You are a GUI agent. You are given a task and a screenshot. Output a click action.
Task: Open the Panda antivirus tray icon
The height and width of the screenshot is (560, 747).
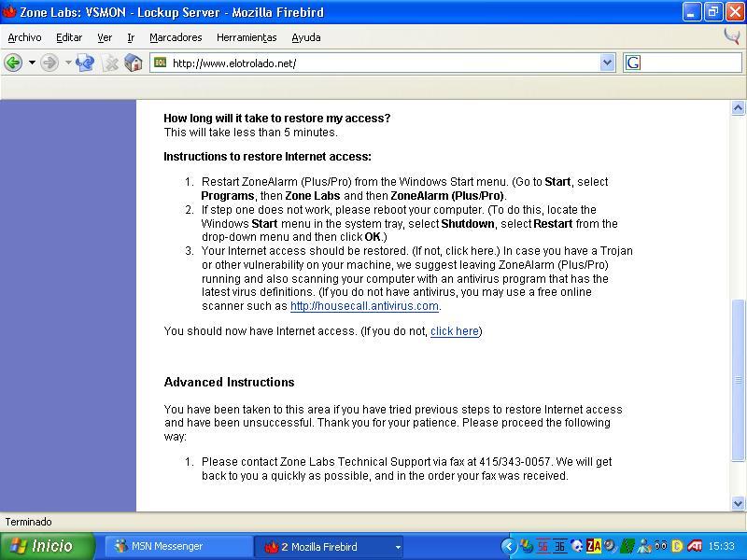[577, 546]
